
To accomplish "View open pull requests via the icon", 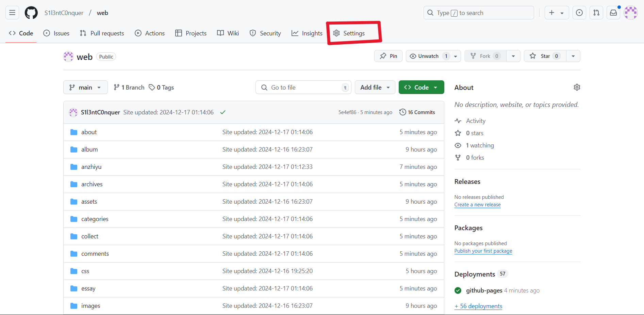I will click(x=596, y=13).
